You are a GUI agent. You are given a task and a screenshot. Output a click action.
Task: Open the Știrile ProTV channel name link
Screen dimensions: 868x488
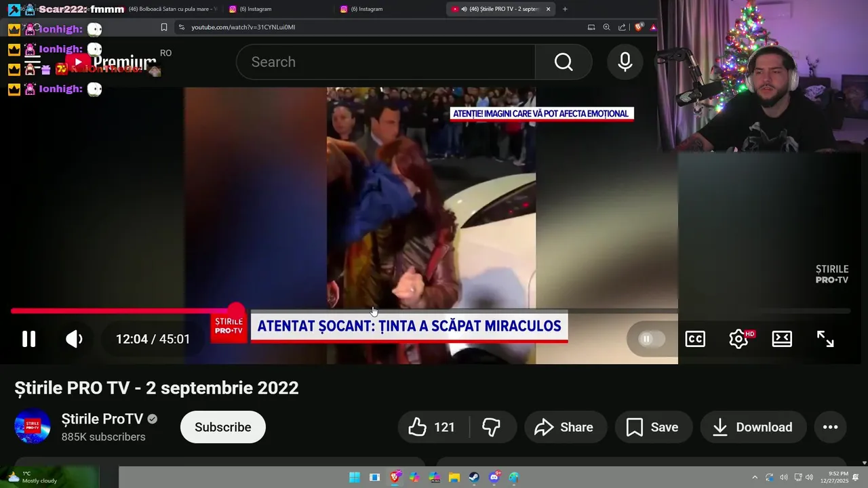tap(102, 419)
